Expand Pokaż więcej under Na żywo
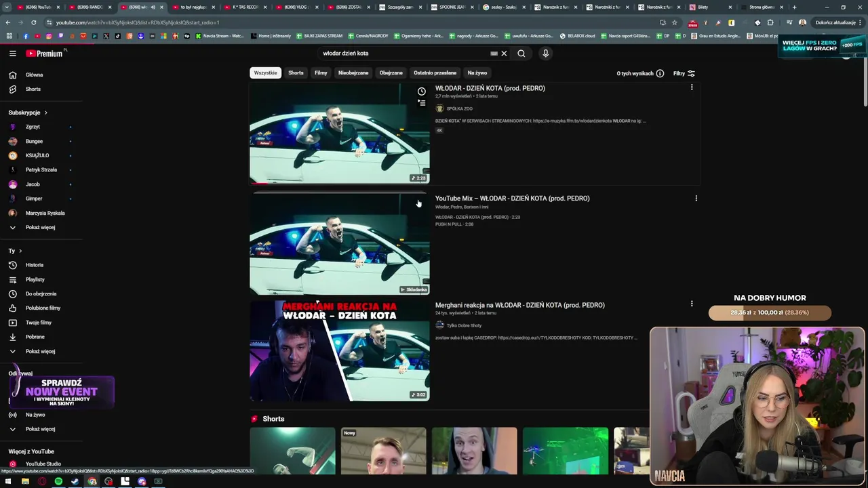This screenshot has width=868, height=488. [x=41, y=429]
